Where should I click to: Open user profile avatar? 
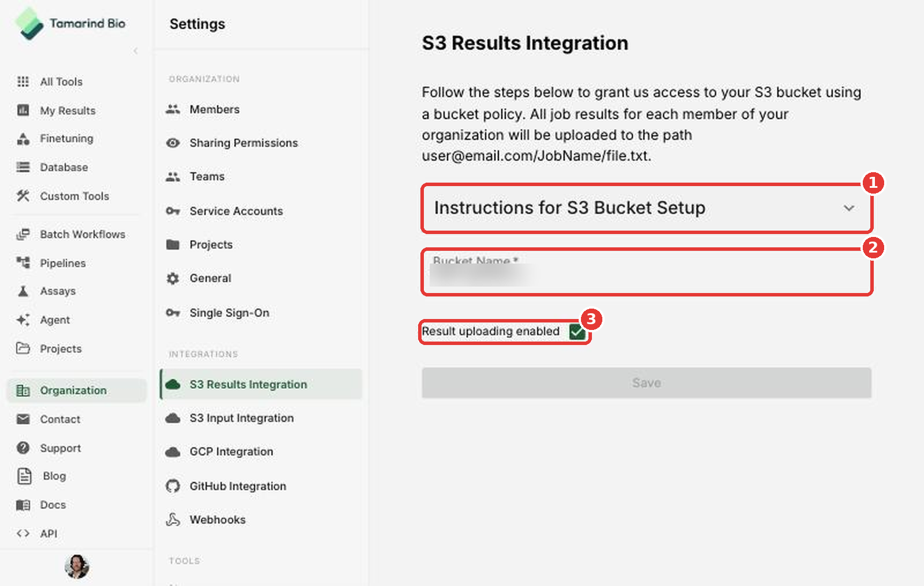coord(77,566)
